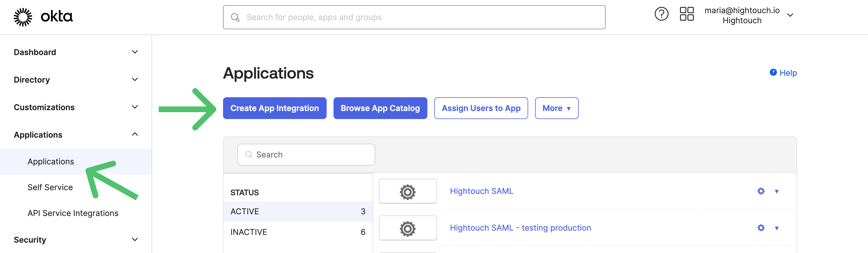Expand the Security sidebar section
Image resolution: width=868 pixels, height=253 pixels.
pos(134,240)
